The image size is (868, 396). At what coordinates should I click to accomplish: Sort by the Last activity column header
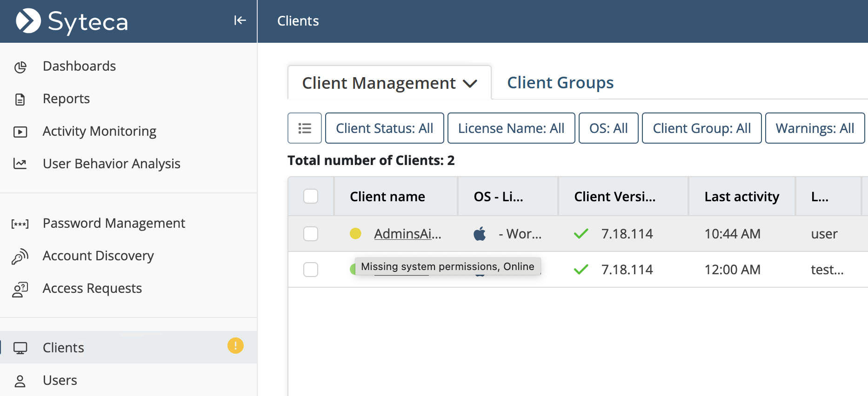coord(741,197)
